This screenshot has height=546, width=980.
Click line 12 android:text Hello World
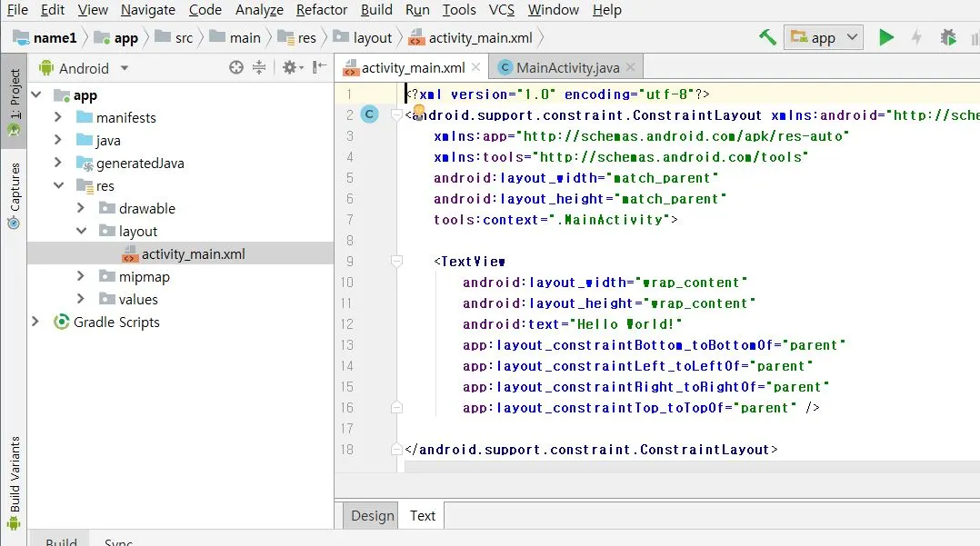(572, 324)
